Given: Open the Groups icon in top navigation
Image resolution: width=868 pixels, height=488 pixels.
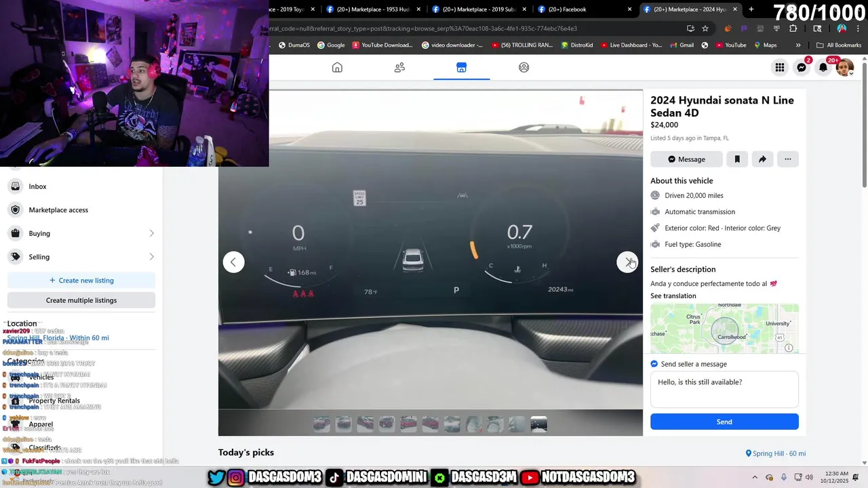Looking at the screenshot, I should tap(524, 67).
